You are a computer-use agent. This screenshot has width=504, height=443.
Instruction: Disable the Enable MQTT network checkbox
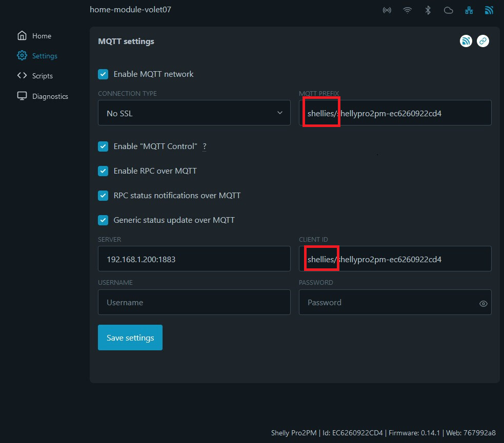tap(103, 74)
